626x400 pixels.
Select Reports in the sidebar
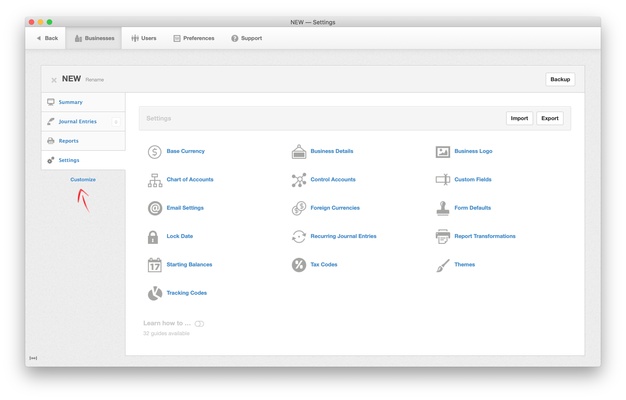pos(83,141)
